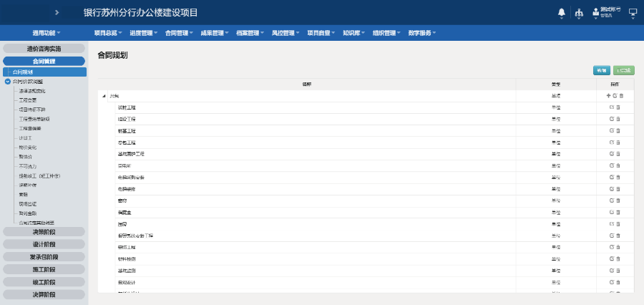The image size is (644, 305).
Task: Click the blue button above the table
Action: [600, 70]
